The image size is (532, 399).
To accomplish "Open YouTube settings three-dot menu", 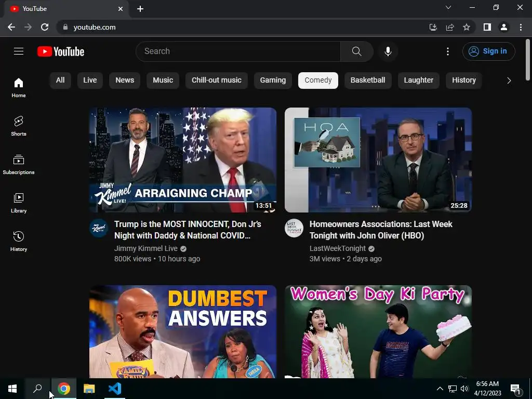I will point(447,51).
